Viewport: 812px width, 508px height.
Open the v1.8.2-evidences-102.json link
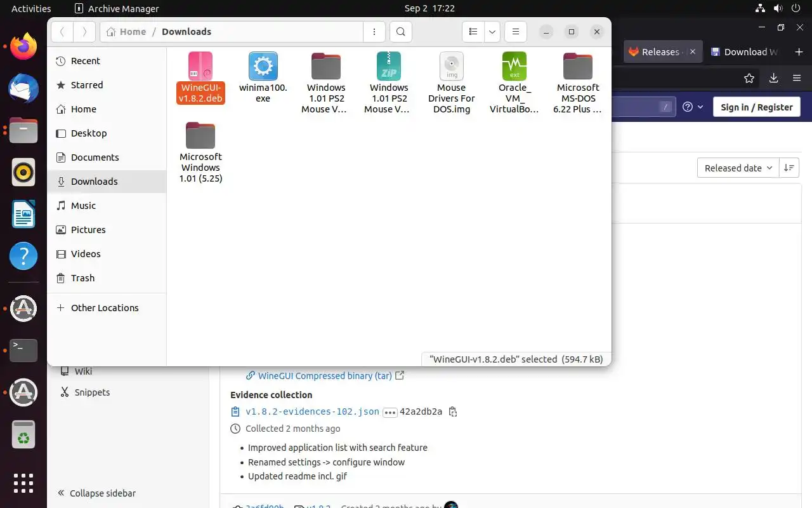312,411
